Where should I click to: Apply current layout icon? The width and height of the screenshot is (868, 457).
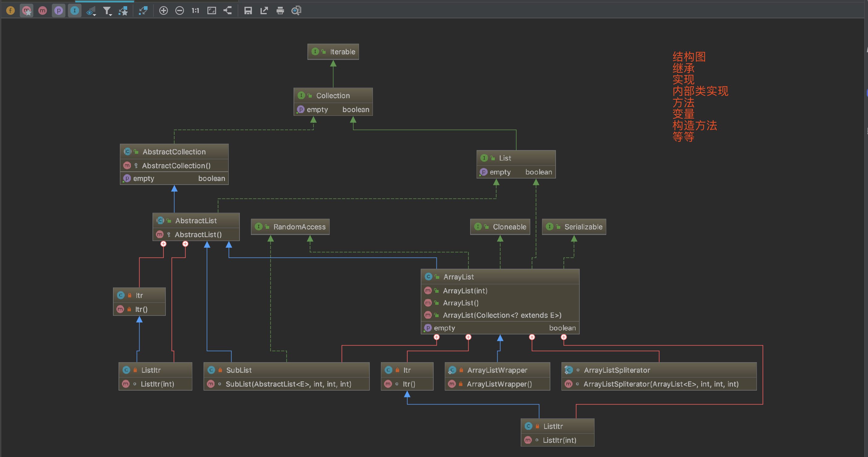pos(228,10)
